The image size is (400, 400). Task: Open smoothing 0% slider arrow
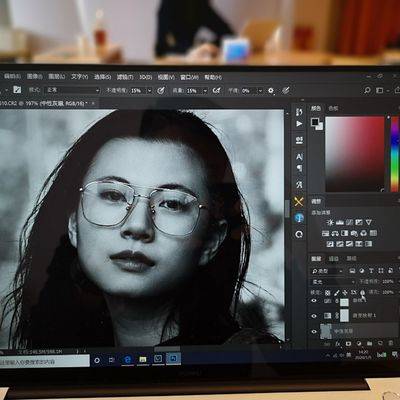(x=260, y=91)
